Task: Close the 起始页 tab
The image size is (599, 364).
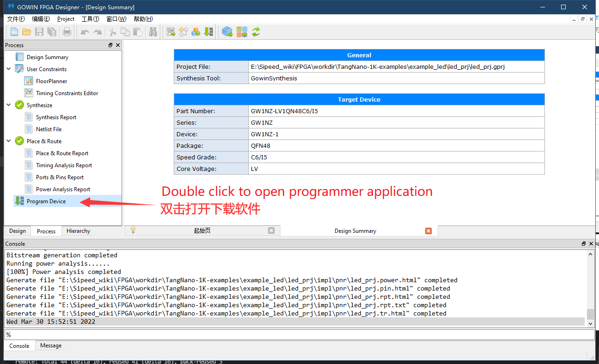Action: [271, 231]
